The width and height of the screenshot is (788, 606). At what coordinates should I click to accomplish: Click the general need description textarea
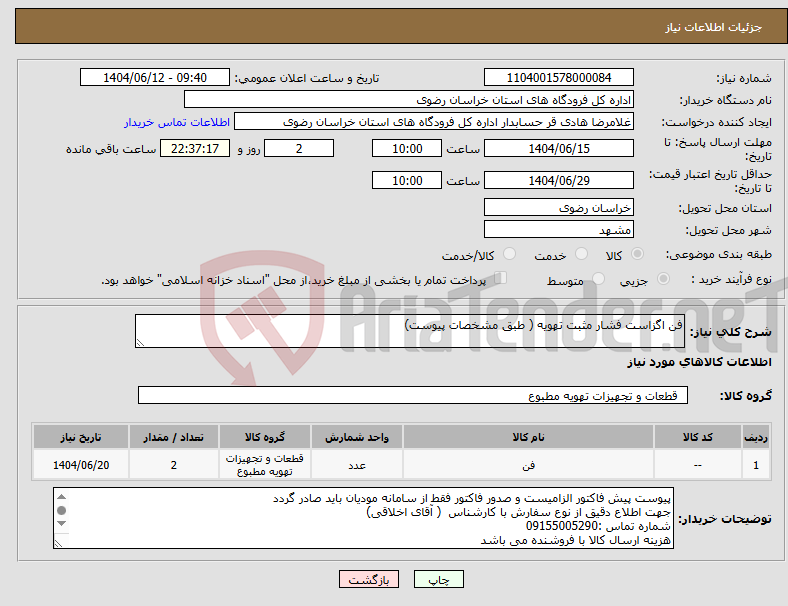tap(410, 331)
